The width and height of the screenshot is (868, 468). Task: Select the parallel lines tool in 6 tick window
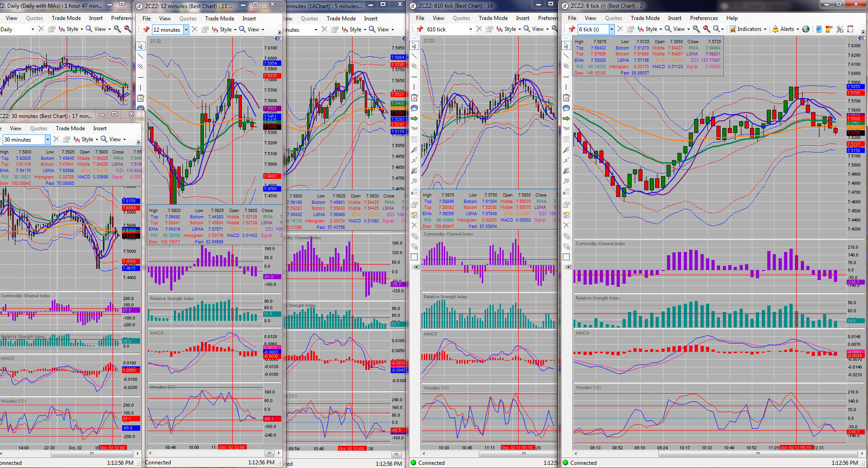click(x=566, y=66)
